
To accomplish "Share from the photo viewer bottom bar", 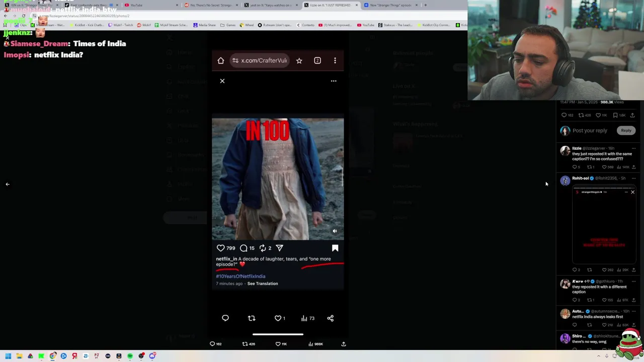I will tap(344, 344).
